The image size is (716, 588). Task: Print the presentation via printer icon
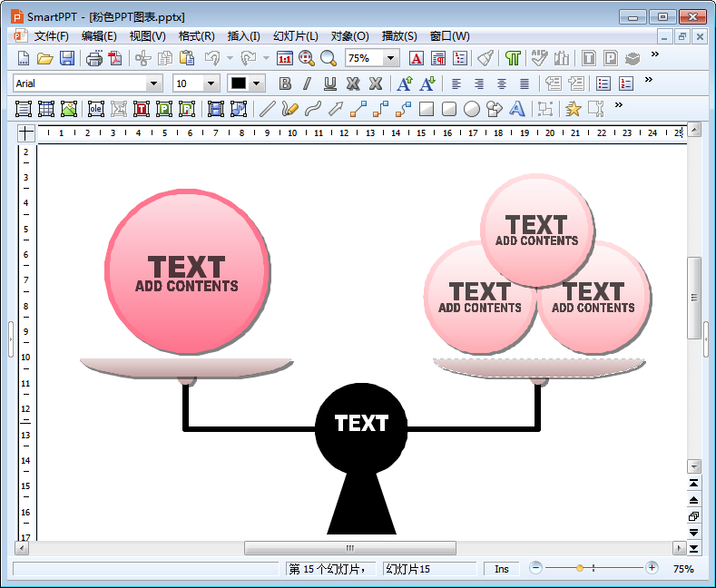[94, 58]
